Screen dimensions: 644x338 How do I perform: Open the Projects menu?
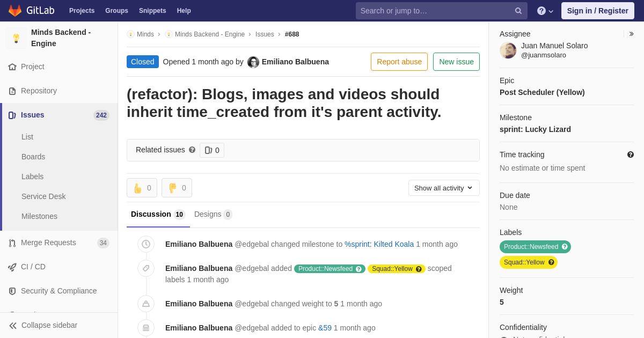pyautogui.click(x=82, y=11)
